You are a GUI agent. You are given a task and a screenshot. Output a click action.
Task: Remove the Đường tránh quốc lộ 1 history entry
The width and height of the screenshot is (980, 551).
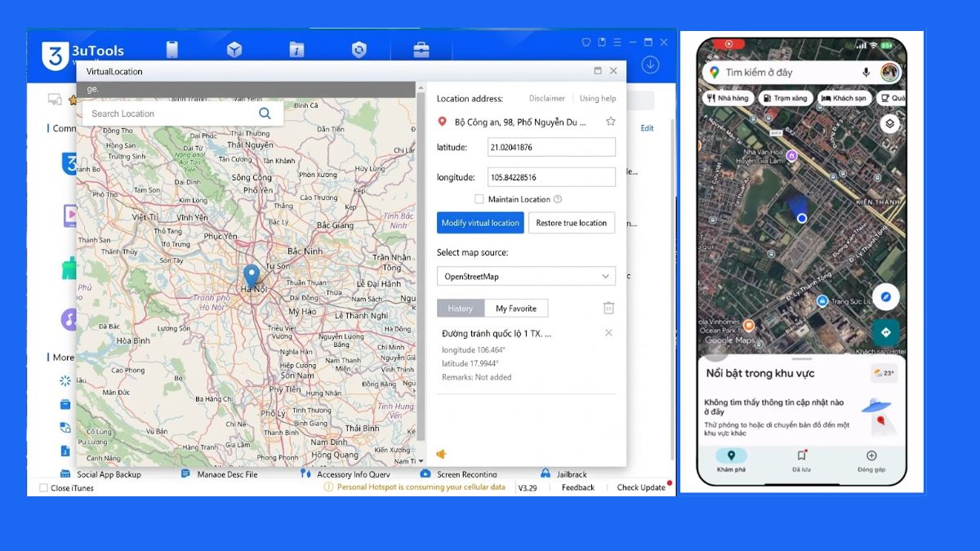[x=608, y=333]
